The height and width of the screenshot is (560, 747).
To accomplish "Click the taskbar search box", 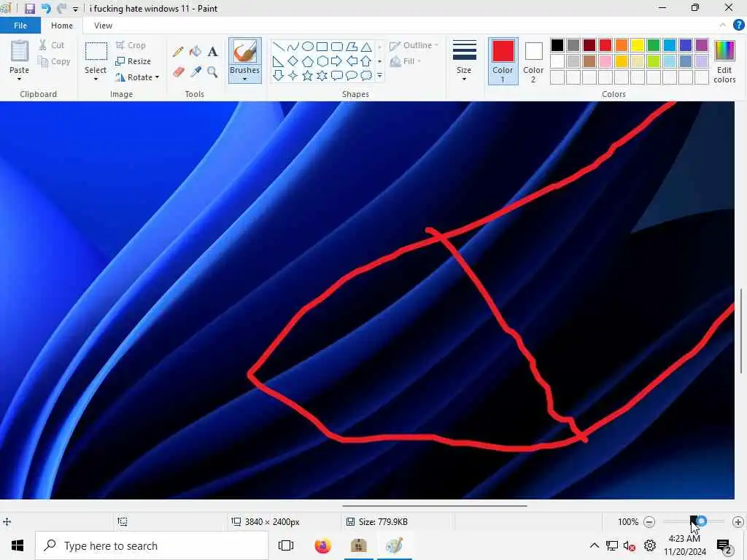I will coord(152,545).
